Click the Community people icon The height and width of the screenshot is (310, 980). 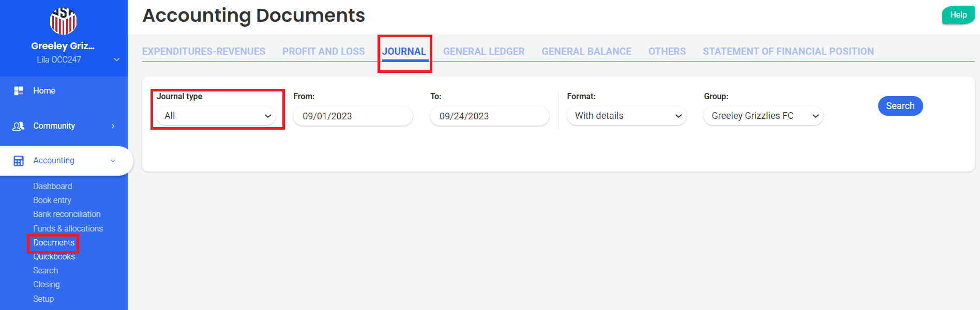[19, 126]
